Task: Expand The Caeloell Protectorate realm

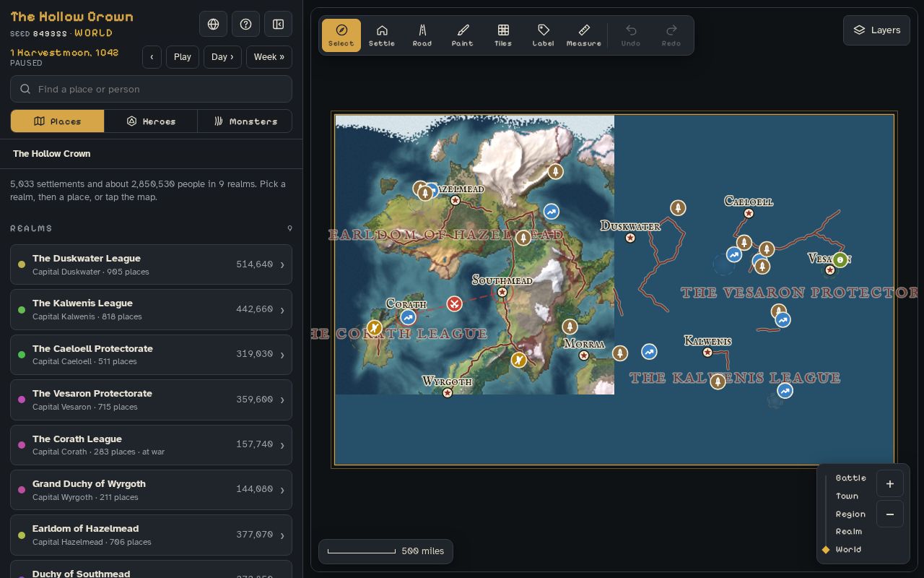Action: (x=151, y=355)
